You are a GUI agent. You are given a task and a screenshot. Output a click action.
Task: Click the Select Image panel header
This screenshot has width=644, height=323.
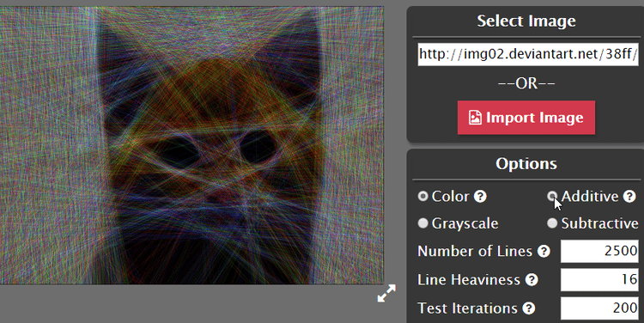526,21
